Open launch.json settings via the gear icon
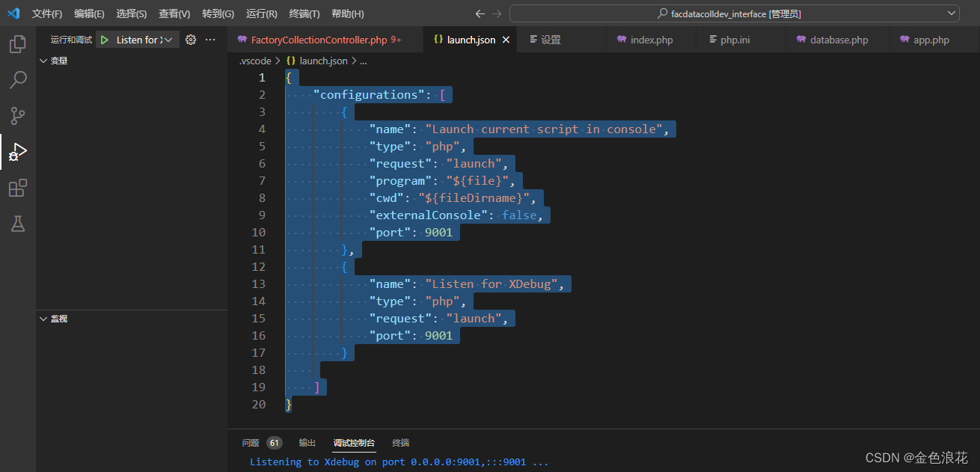The image size is (980, 472). (x=190, y=39)
